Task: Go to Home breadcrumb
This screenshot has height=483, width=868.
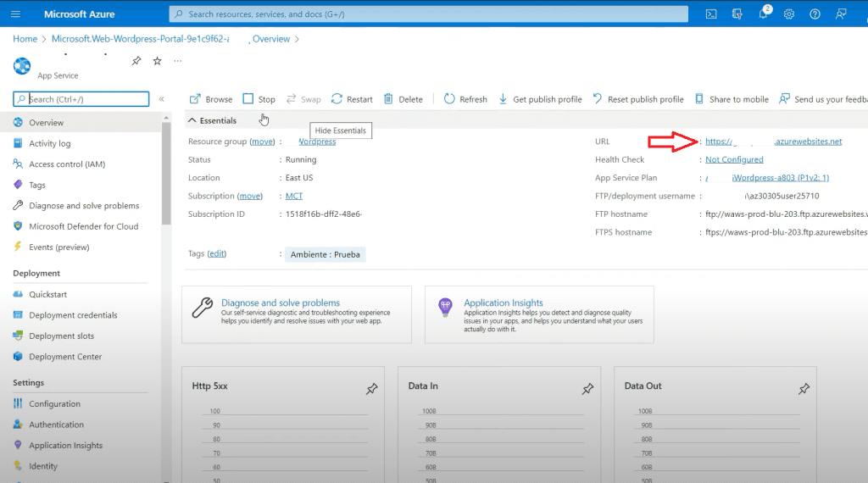Action: coord(25,39)
